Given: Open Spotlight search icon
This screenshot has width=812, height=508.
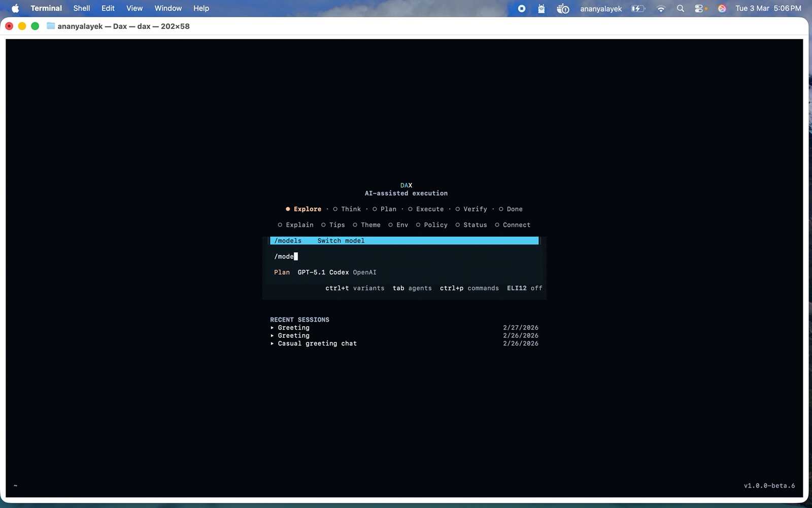Looking at the screenshot, I should tap(681, 9).
